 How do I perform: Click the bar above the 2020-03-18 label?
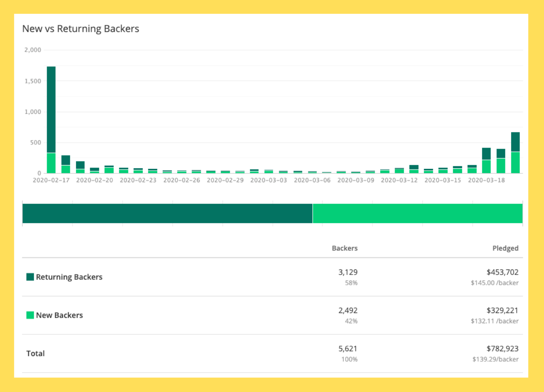click(x=486, y=160)
